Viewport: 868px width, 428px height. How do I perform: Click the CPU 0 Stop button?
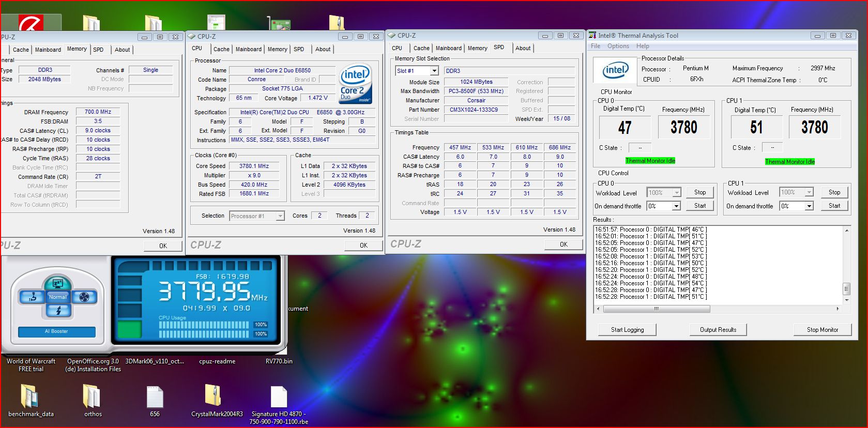click(700, 192)
